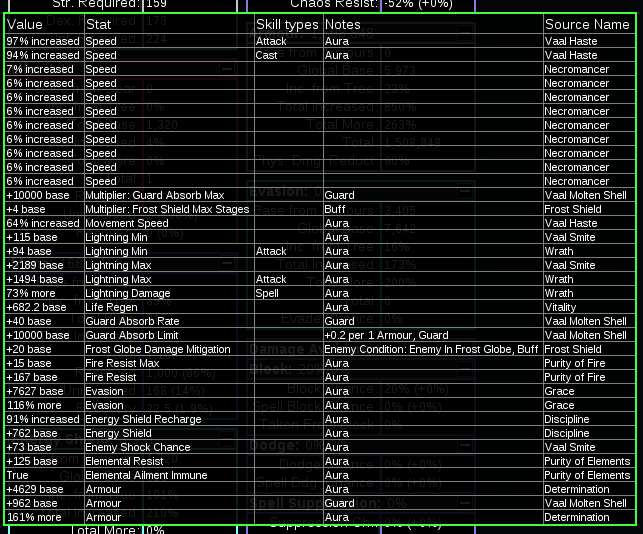Image resolution: width=643 pixels, height=534 pixels.
Task: Click Determination source in 161% more row
Action: pyautogui.click(x=577, y=517)
